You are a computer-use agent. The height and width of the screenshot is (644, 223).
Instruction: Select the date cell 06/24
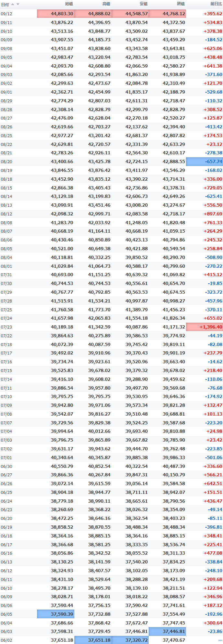click(x=6, y=501)
